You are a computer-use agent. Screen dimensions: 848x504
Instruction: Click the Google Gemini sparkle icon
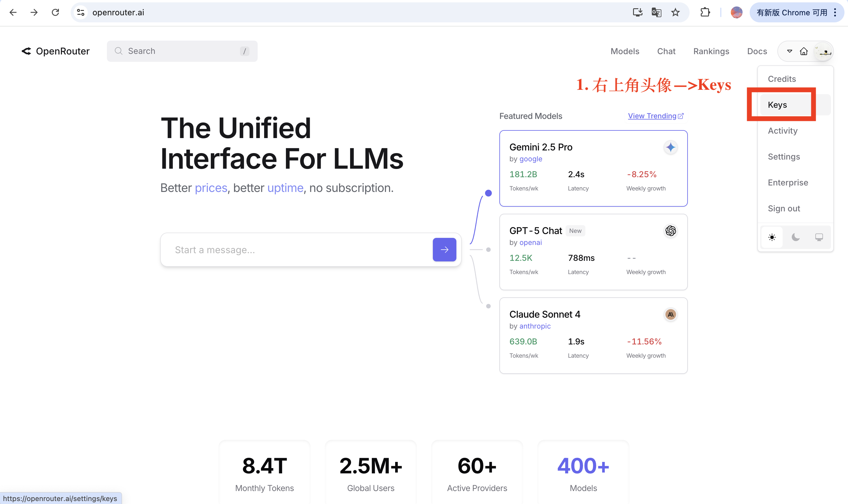(x=670, y=147)
